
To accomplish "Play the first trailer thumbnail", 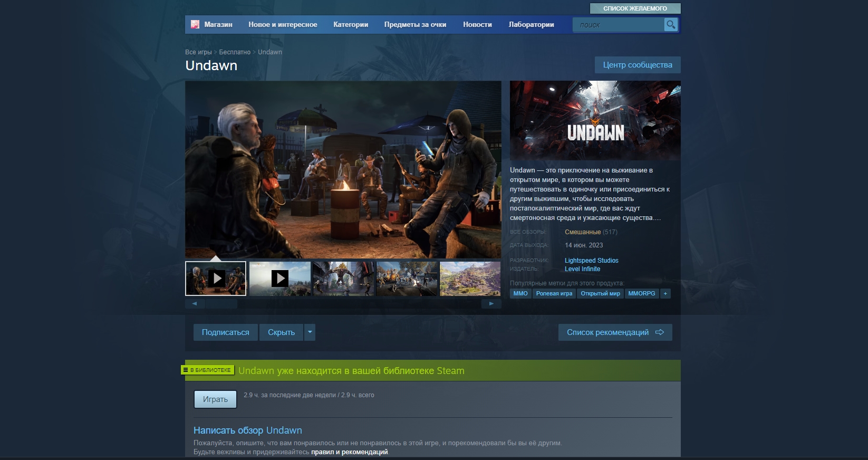I will [216, 279].
